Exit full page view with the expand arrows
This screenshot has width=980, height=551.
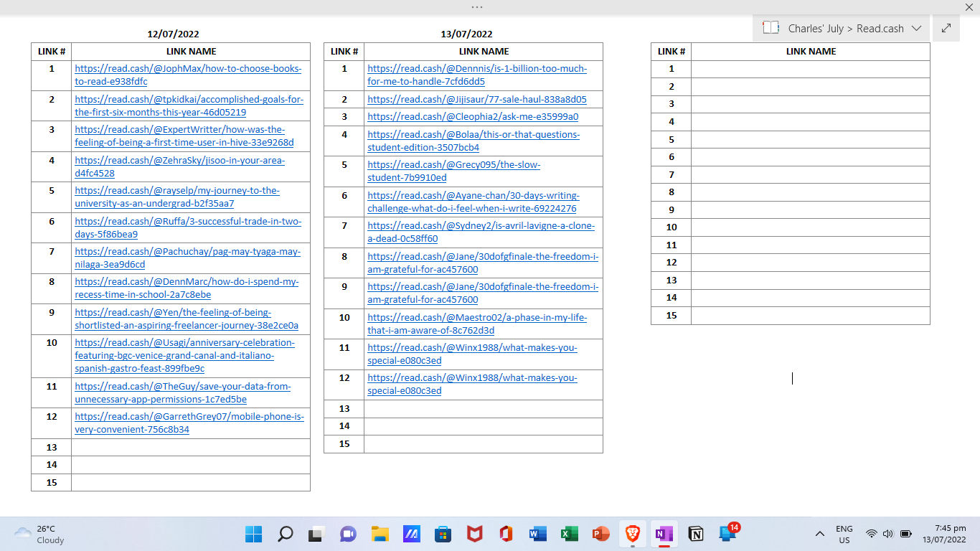[946, 28]
